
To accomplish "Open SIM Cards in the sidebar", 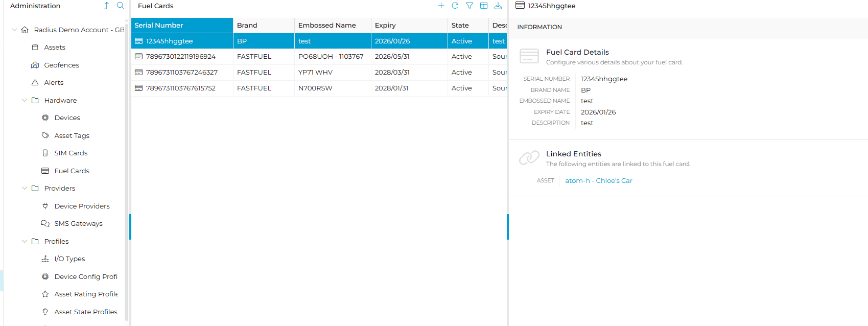I will pos(71,153).
